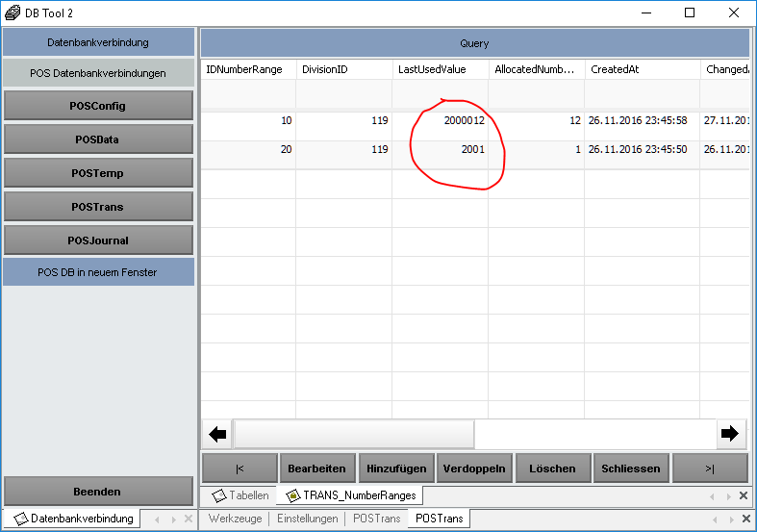Switch to the Tabellen tab
Viewport: 757px width, 532px height.
pyautogui.click(x=240, y=495)
